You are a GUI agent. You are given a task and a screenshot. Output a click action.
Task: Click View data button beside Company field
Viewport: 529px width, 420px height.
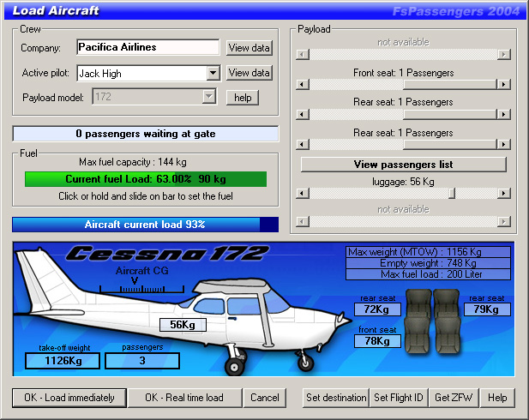(249, 48)
